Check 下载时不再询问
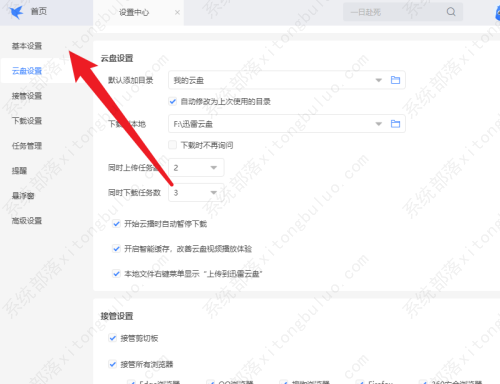The image size is (500, 384). [x=172, y=145]
